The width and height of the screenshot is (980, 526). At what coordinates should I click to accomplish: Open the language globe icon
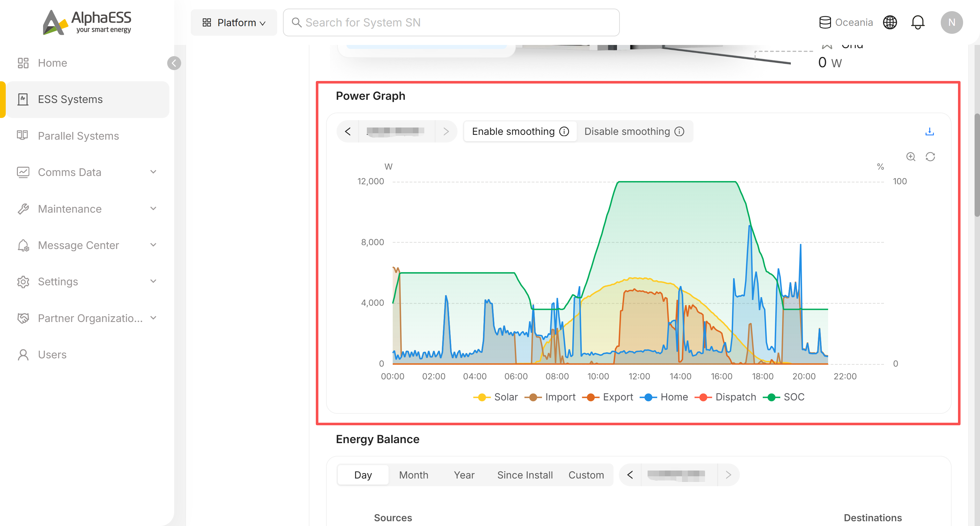click(x=889, y=22)
